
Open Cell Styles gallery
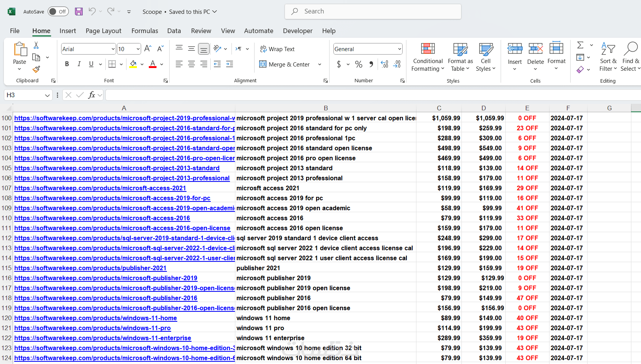pyautogui.click(x=486, y=57)
